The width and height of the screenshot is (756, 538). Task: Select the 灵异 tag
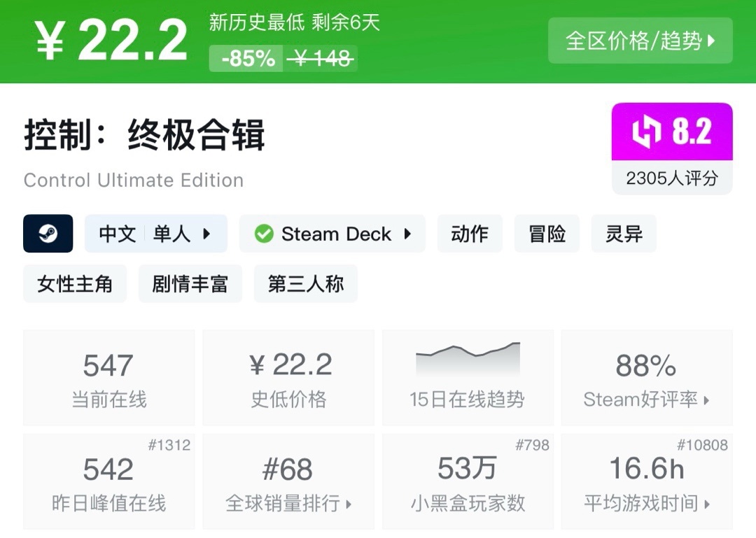tap(624, 234)
